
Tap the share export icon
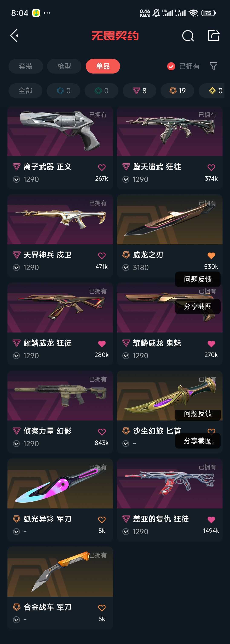point(213,35)
